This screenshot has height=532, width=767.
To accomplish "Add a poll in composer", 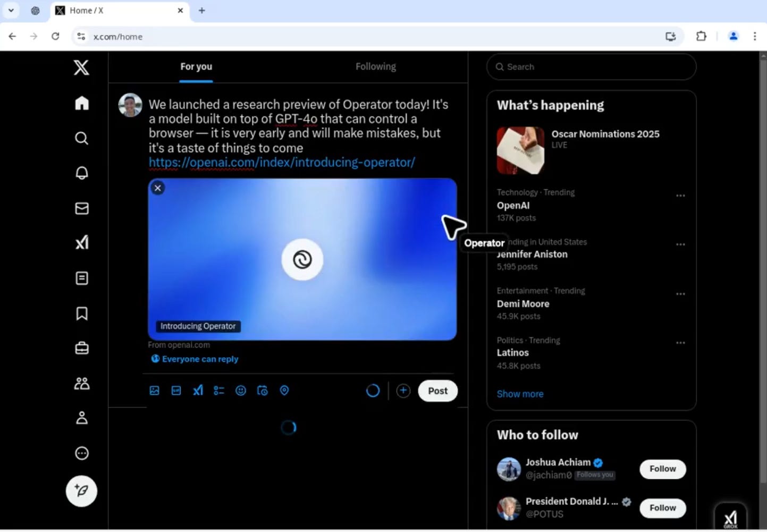I will pyautogui.click(x=219, y=391).
